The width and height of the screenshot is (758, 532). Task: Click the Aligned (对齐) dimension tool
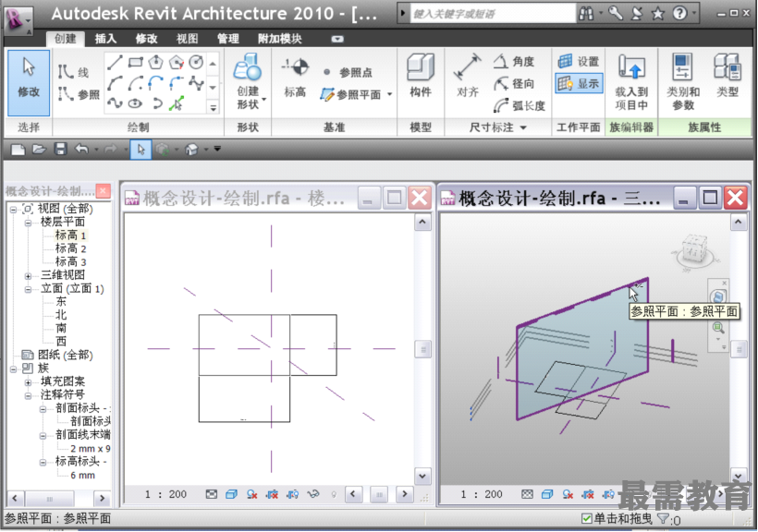coord(468,76)
